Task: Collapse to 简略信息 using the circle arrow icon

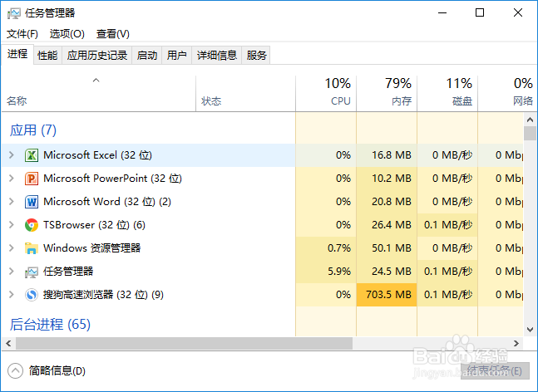Action: coord(16,370)
